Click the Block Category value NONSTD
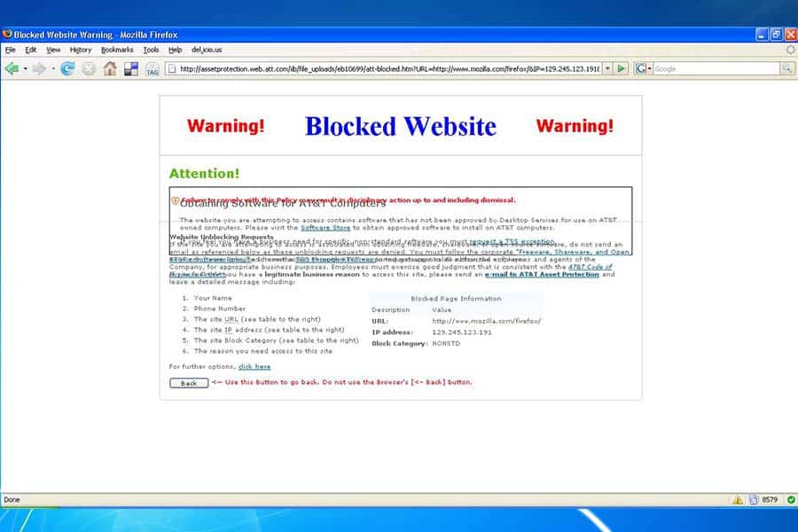 tap(446, 344)
